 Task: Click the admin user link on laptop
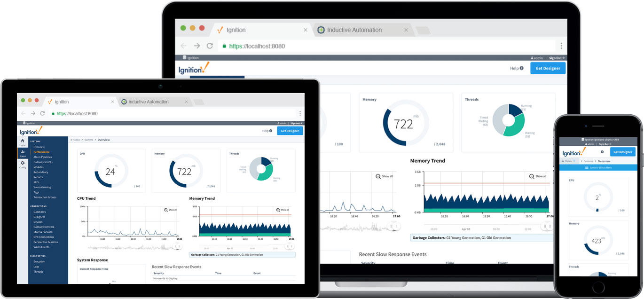(x=536, y=58)
